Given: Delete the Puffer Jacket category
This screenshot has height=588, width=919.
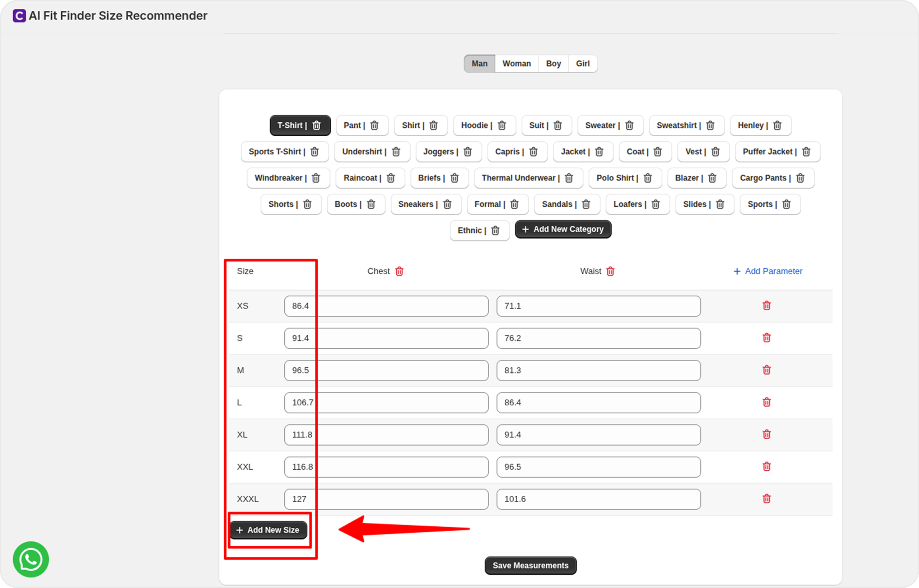Looking at the screenshot, I should pos(806,152).
